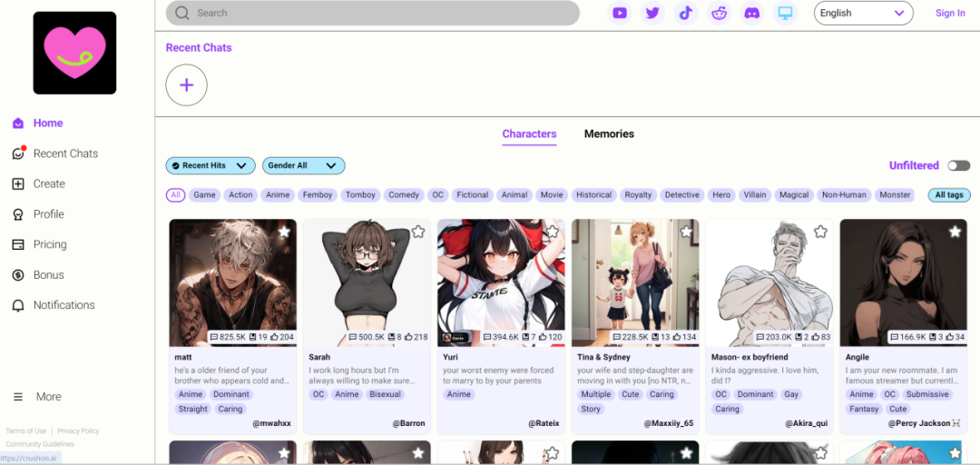
Task: Star the Mason- ex boyfriend card
Action: click(820, 232)
